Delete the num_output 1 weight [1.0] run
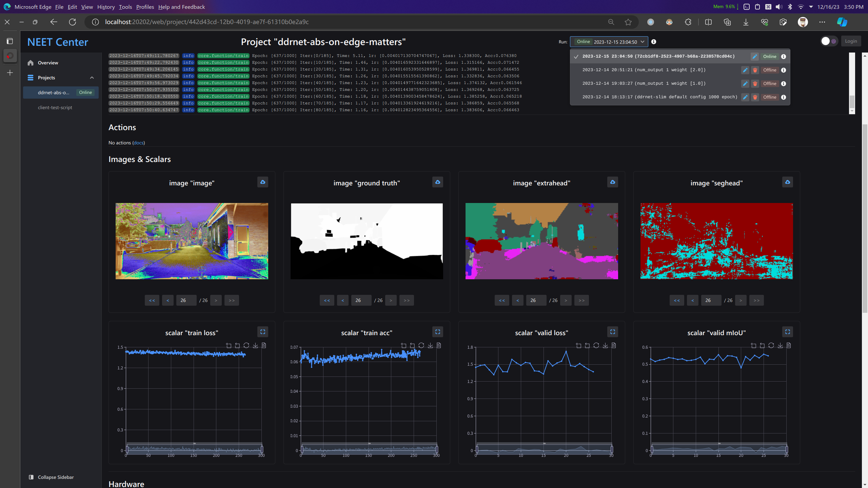The height and width of the screenshot is (488, 868). tap(755, 84)
